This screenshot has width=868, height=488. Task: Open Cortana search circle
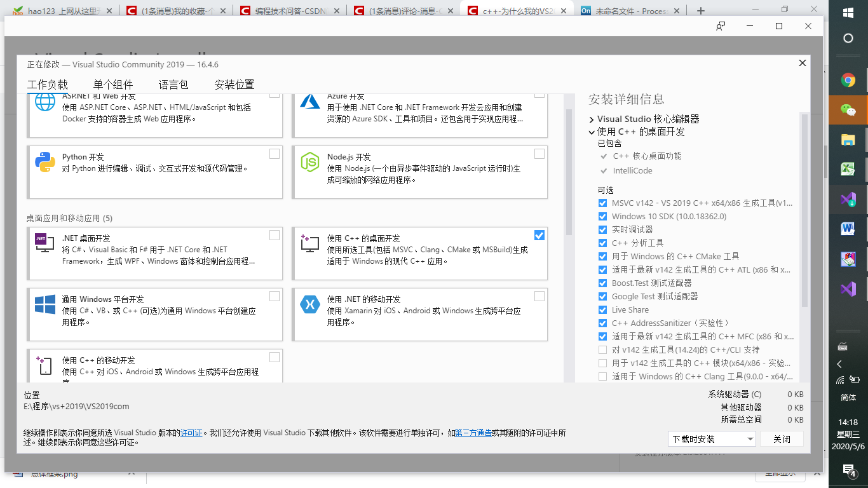pyautogui.click(x=848, y=39)
